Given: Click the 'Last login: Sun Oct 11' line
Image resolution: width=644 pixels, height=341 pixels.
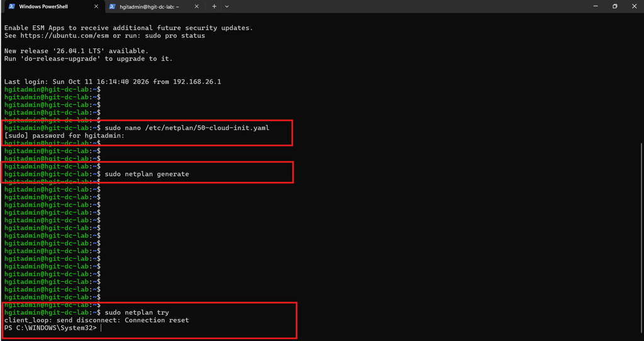Looking at the screenshot, I should click(x=113, y=82).
